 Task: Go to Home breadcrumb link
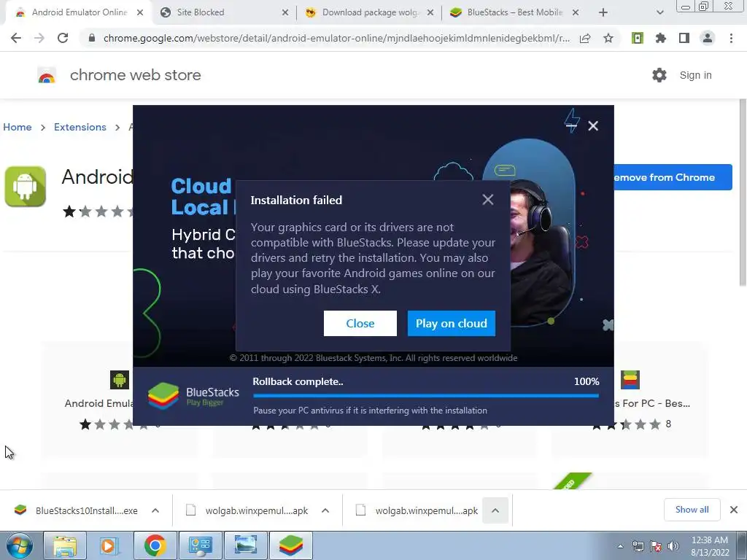(18, 127)
